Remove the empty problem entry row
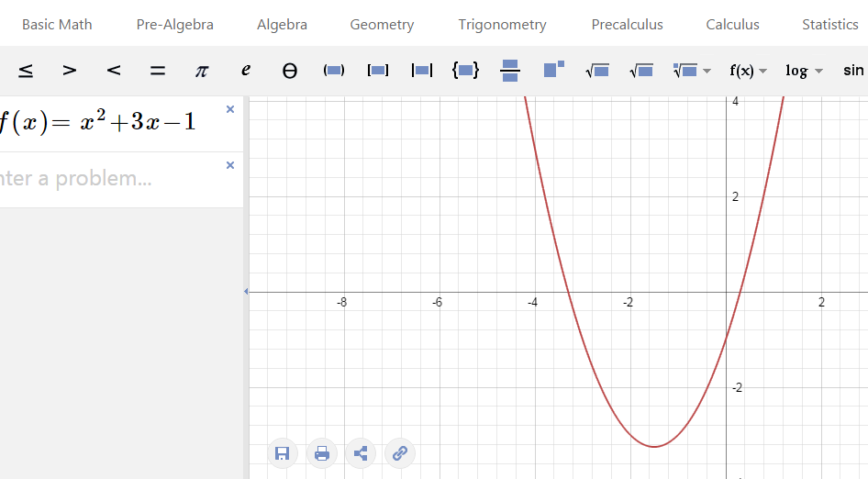Viewport: 868px width, 479px height. point(230,165)
